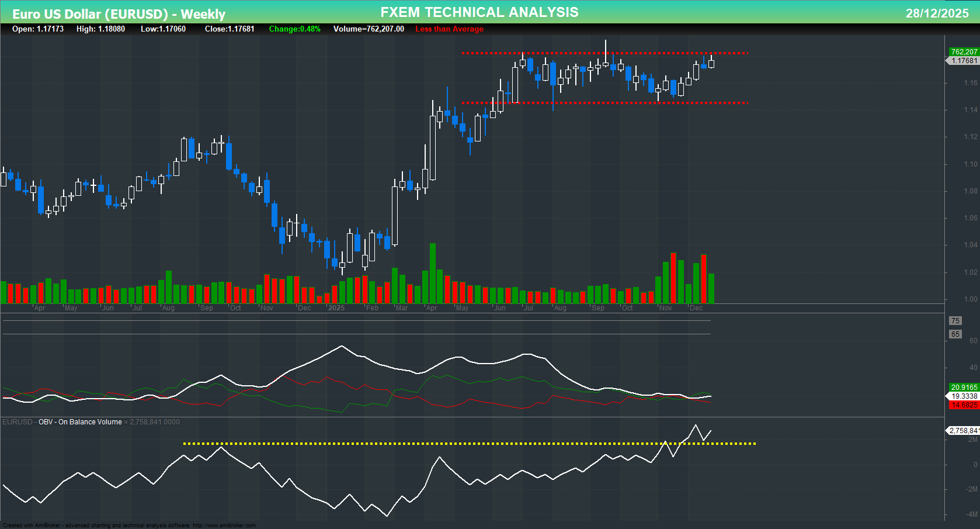Click the OBV value tag 2,758,841

pyautogui.click(x=963, y=431)
